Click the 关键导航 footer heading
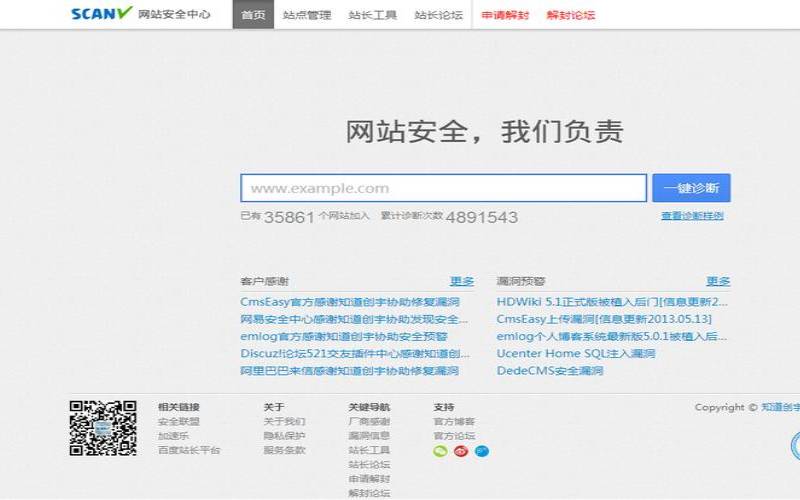Screen dimensions: 800x500 [x=369, y=407]
